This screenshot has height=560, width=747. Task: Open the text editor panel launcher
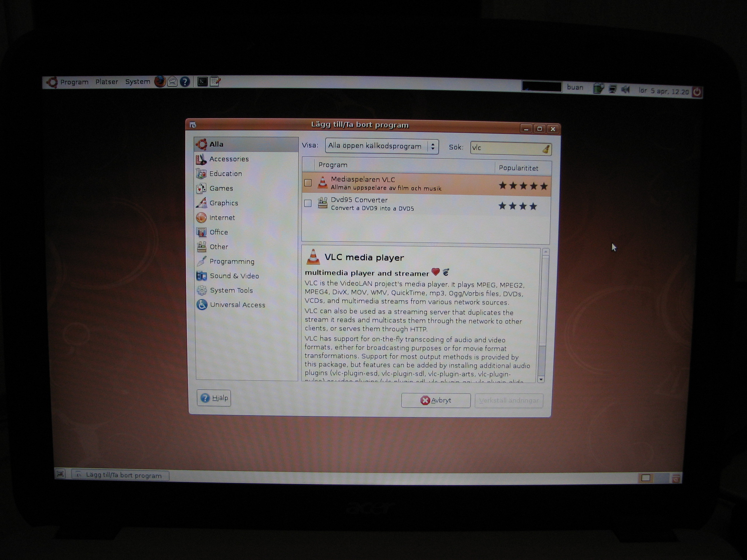click(x=215, y=82)
